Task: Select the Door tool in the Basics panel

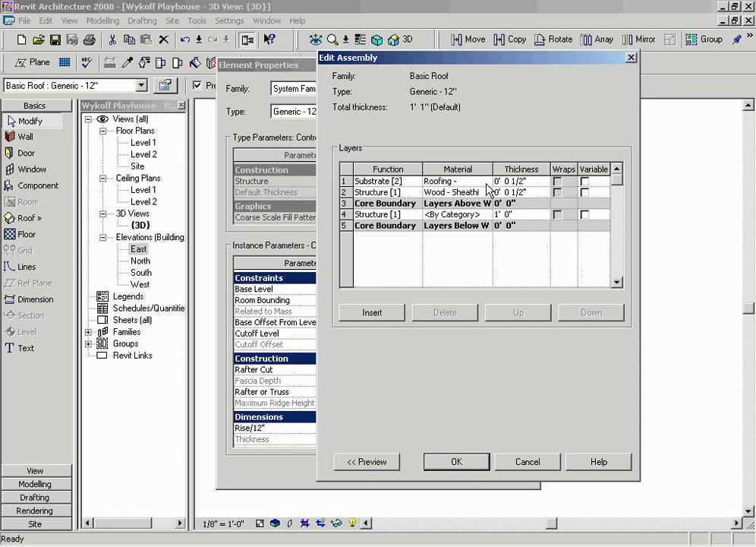Action: coord(20,153)
